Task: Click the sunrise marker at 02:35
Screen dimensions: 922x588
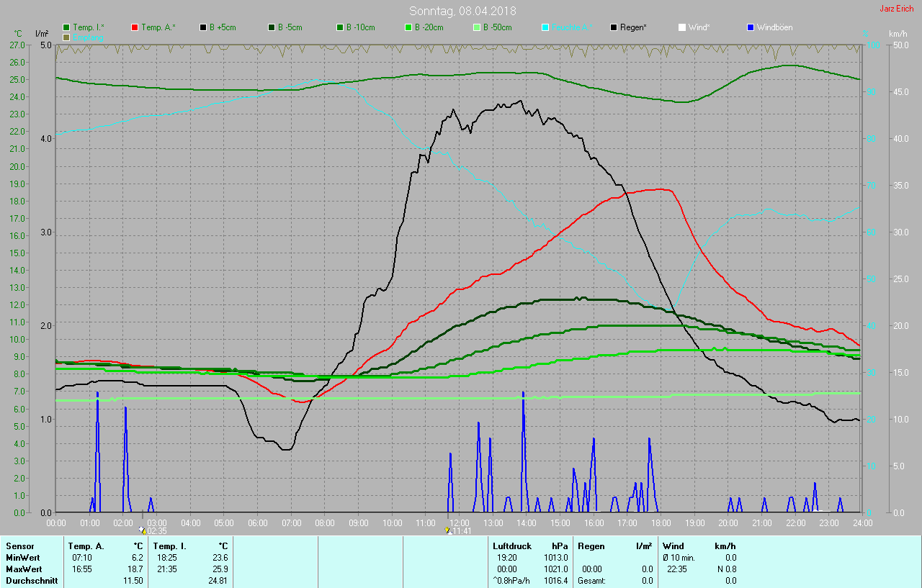Action: [143, 530]
